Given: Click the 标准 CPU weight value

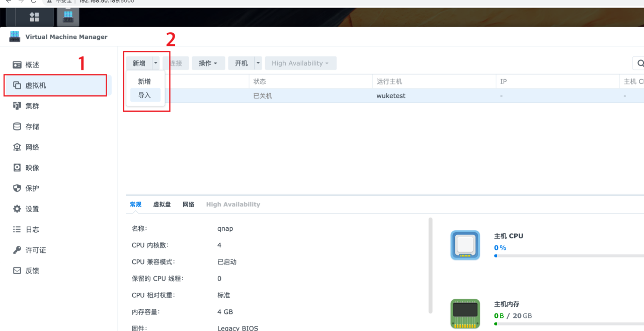Looking at the screenshot, I should [224, 295].
